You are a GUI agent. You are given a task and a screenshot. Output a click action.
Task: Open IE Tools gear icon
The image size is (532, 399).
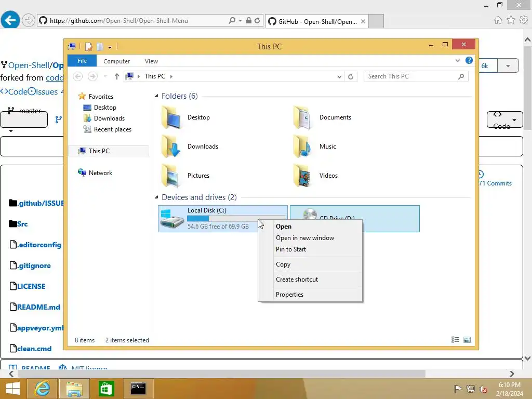coord(524,20)
